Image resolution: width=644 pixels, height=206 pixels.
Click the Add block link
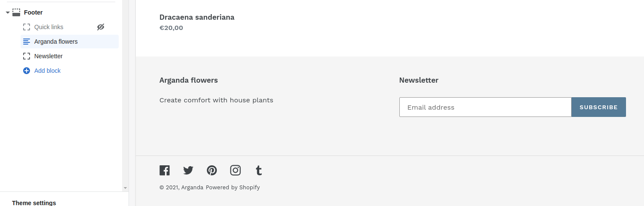(48, 71)
